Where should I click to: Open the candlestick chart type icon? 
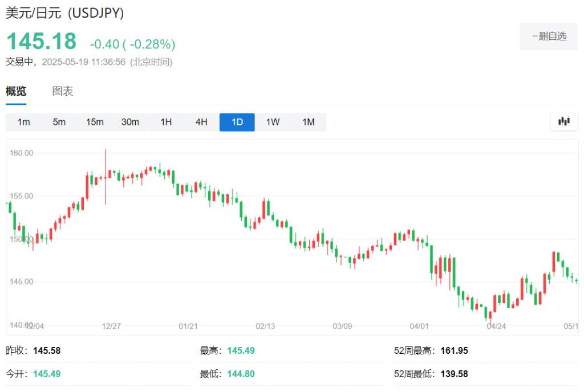pos(564,121)
